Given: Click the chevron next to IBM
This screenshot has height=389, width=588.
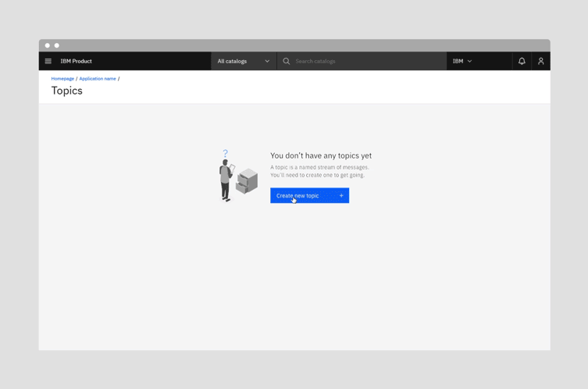Looking at the screenshot, I should tap(469, 61).
